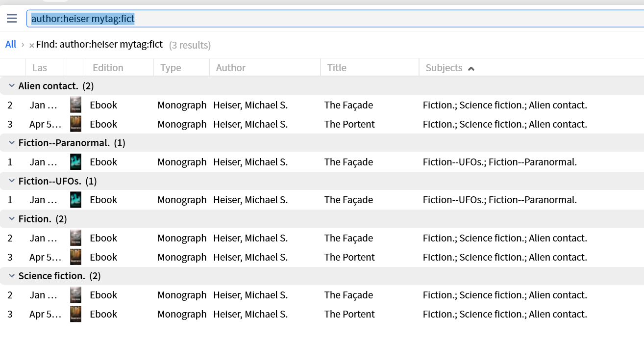Select The Façade title under Alien contact.
The image size is (644, 346).
coord(348,105)
